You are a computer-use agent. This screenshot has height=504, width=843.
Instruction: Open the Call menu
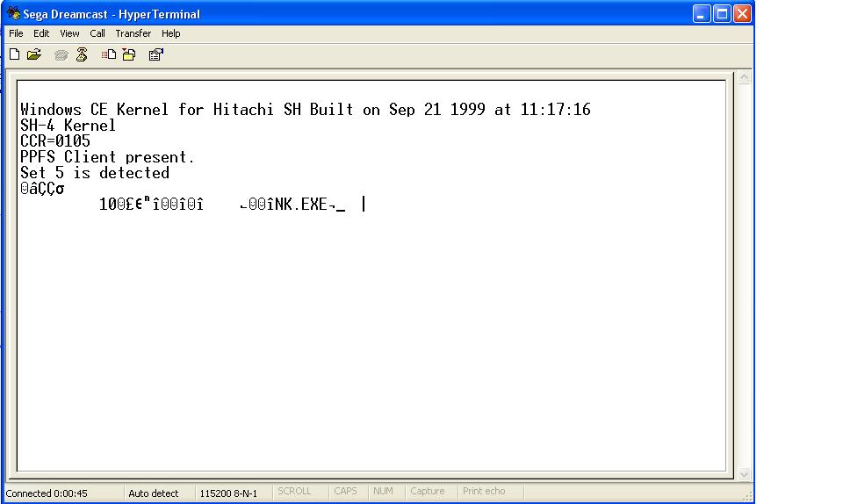coord(97,33)
